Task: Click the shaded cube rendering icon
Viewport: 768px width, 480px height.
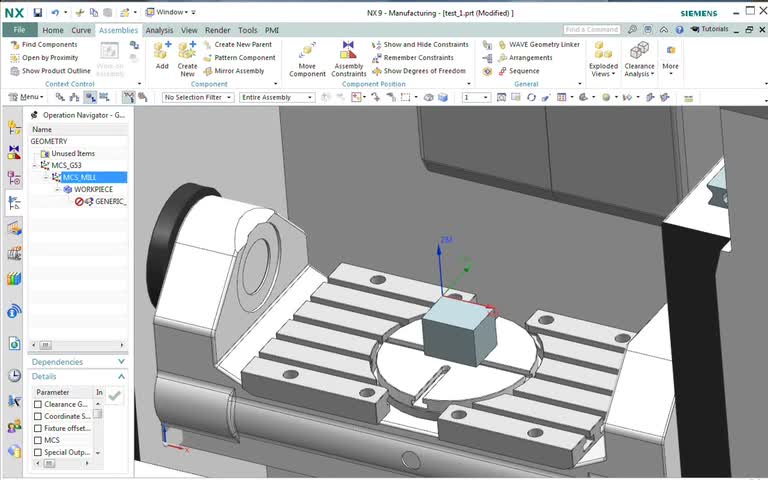Action: point(443,97)
